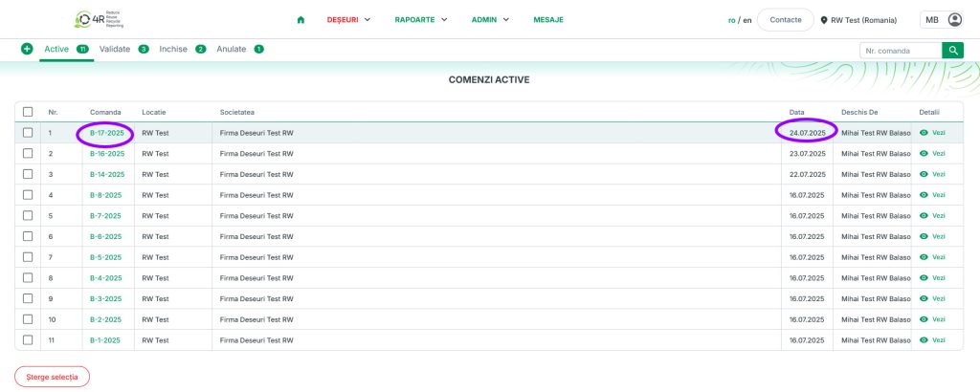This screenshot has width=980, height=392.
Task: Tick the select-all checkbox in the table header
Action: click(x=28, y=112)
